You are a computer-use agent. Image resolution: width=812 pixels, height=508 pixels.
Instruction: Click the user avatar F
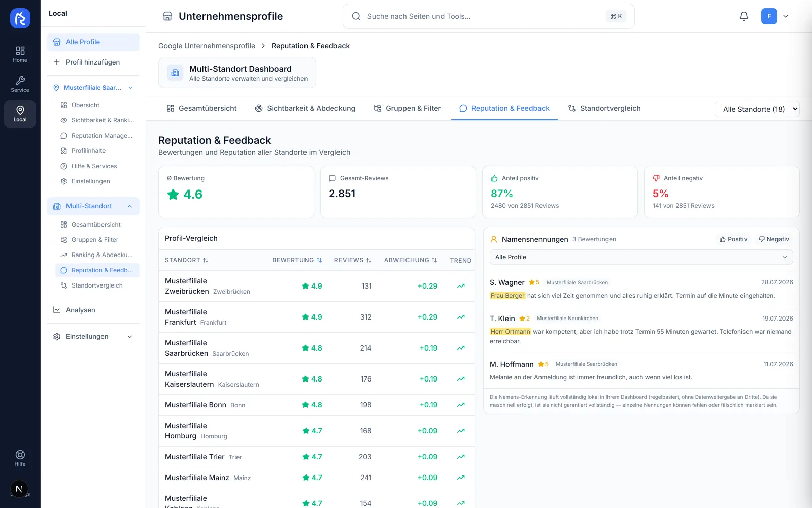pos(769,16)
